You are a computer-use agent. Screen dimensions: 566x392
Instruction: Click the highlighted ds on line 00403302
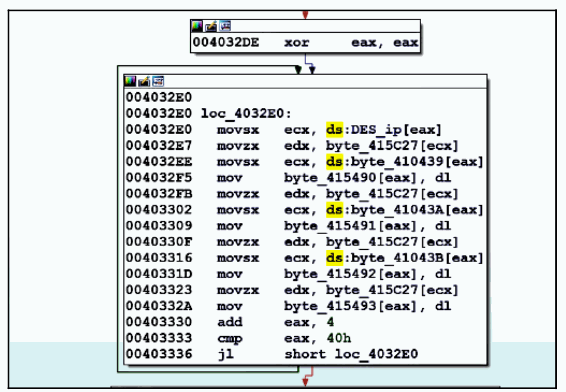tap(335, 210)
